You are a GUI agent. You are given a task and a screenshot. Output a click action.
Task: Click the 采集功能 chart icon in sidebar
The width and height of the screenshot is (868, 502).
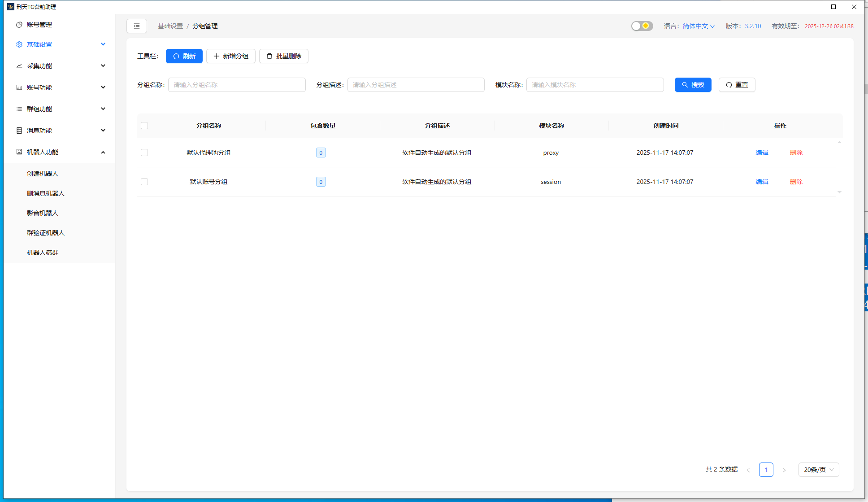pyautogui.click(x=19, y=65)
